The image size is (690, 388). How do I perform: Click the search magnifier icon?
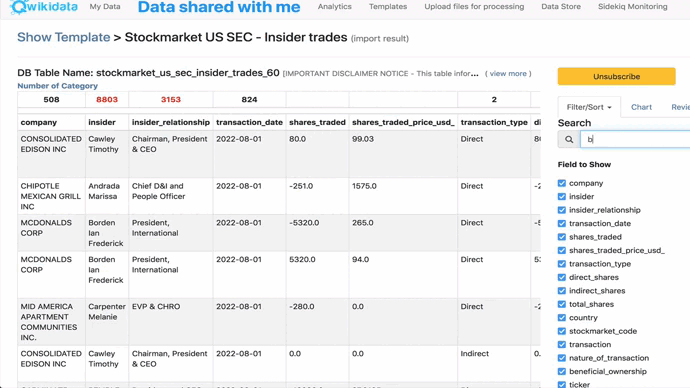[569, 139]
